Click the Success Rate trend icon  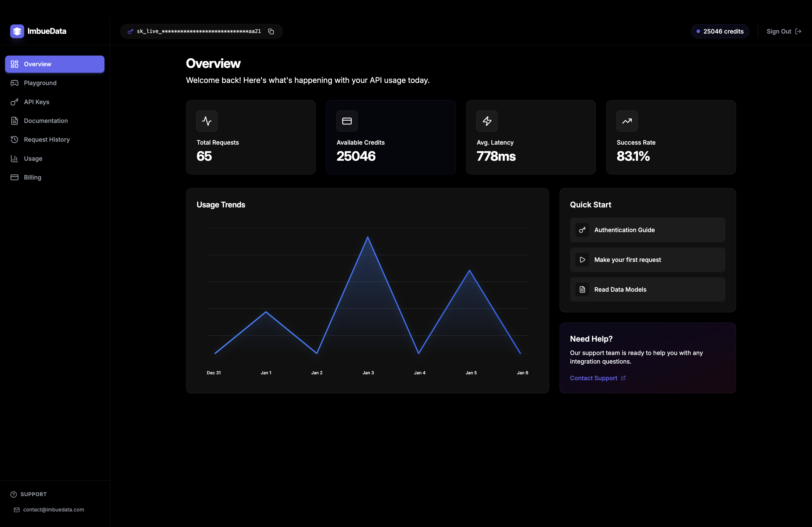(x=627, y=121)
